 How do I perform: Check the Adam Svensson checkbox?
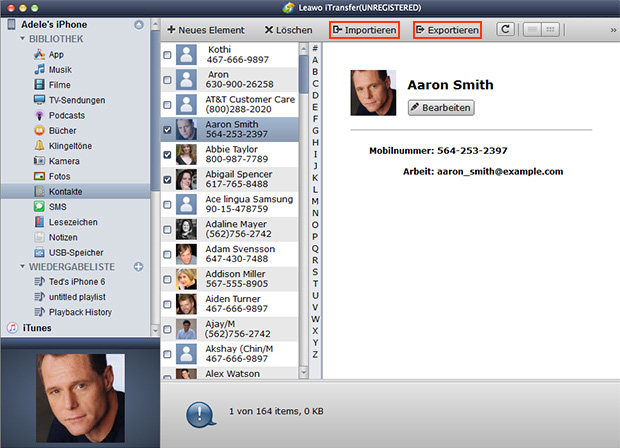coord(167,254)
